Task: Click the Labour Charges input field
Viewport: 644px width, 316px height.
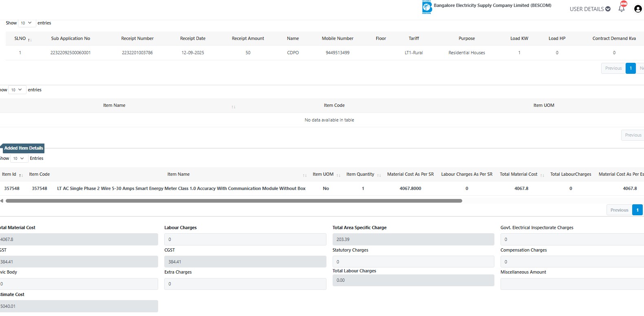Action: pos(245,240)
